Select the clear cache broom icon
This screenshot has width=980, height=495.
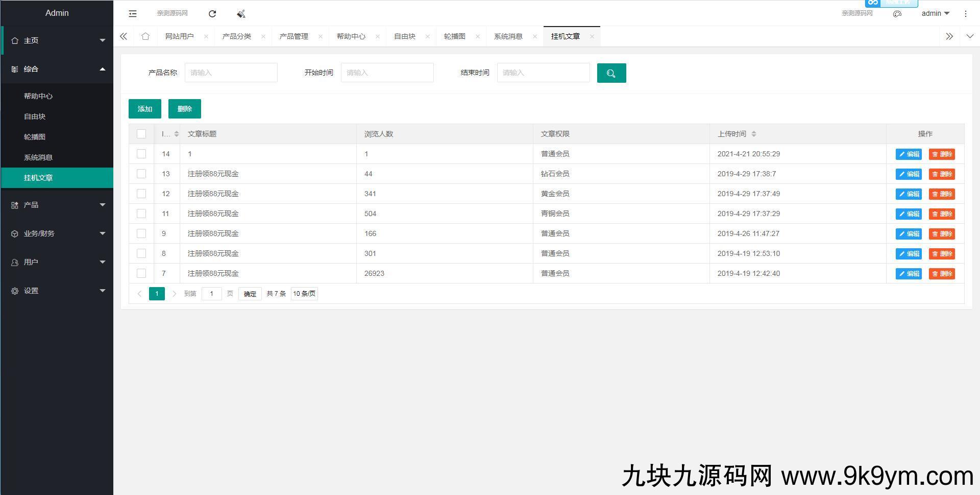point(240,14)
